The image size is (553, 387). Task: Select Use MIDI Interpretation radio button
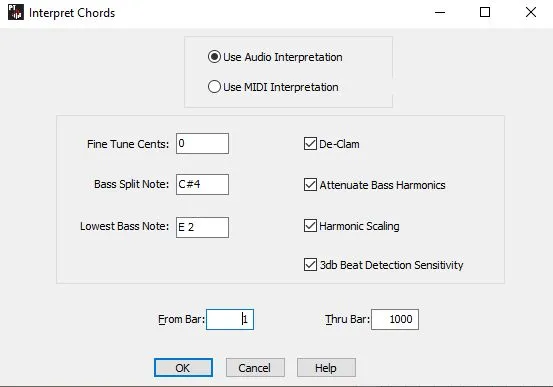[x=214, y=87]
